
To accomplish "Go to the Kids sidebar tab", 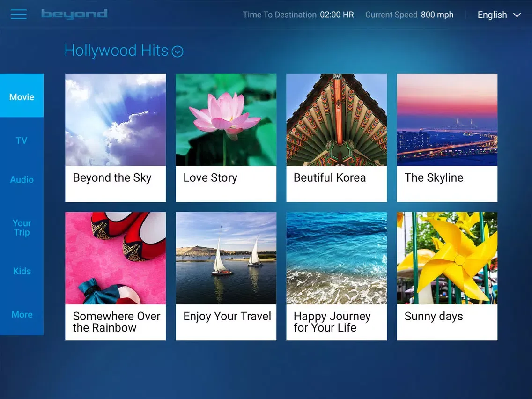I will 22,271.
